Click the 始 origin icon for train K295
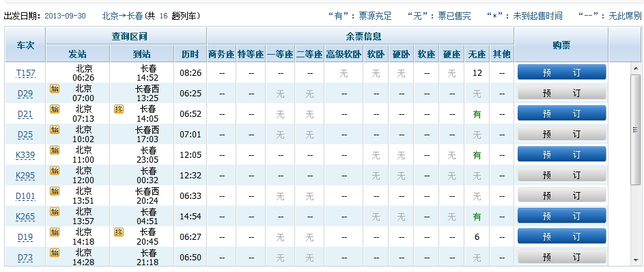This screenshot has height=272, width=644. point(54,171)
